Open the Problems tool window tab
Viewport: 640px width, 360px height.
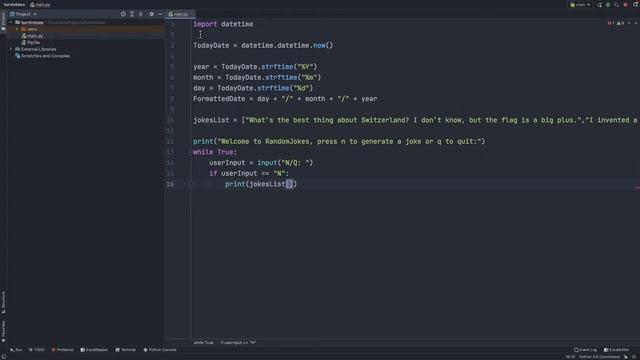click(x=62, y=350)
